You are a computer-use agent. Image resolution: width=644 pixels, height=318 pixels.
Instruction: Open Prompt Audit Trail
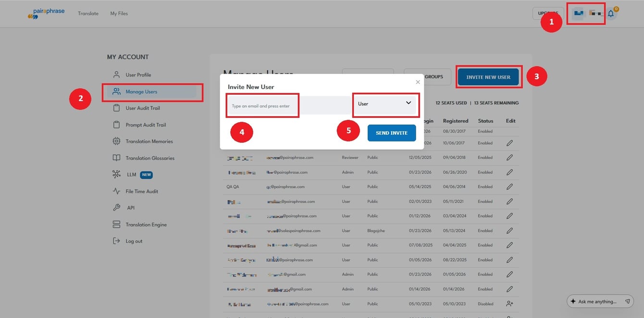click(x=146, y=125)
